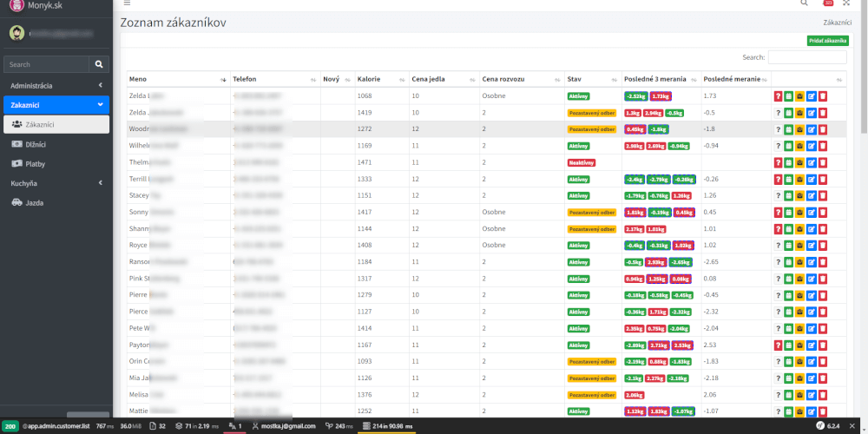Click the yellow icon in Sonny's row

click(x=800, y=212)
